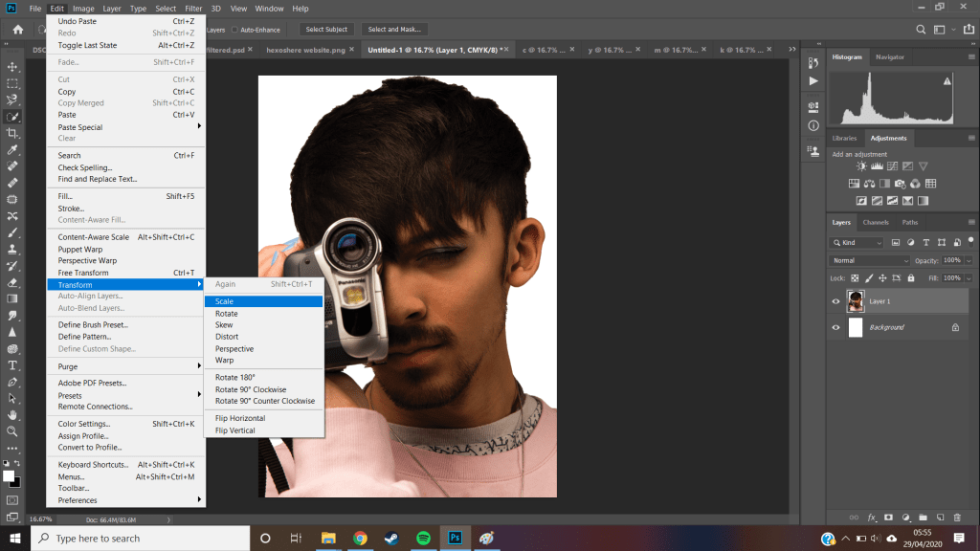Choose Flip Horizontal from Transform submenu
Viewport: 980px width, 551px height.
(240, 418)
